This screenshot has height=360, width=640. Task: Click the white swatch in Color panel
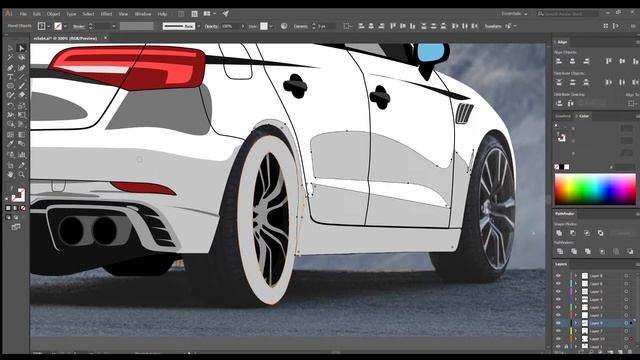point(567,167)
